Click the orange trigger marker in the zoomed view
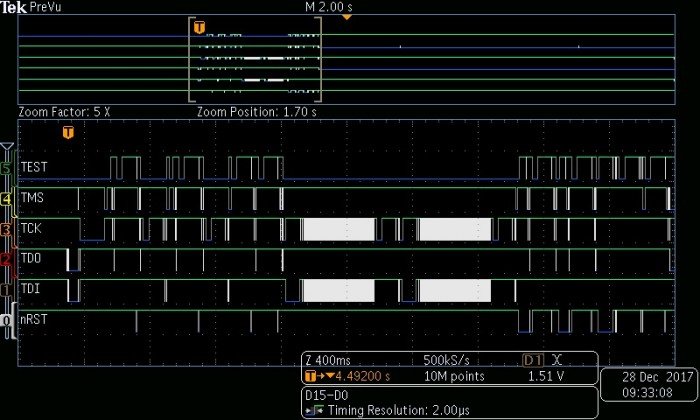The width and height of the screenshot is (700, 420). click(68, 132)
